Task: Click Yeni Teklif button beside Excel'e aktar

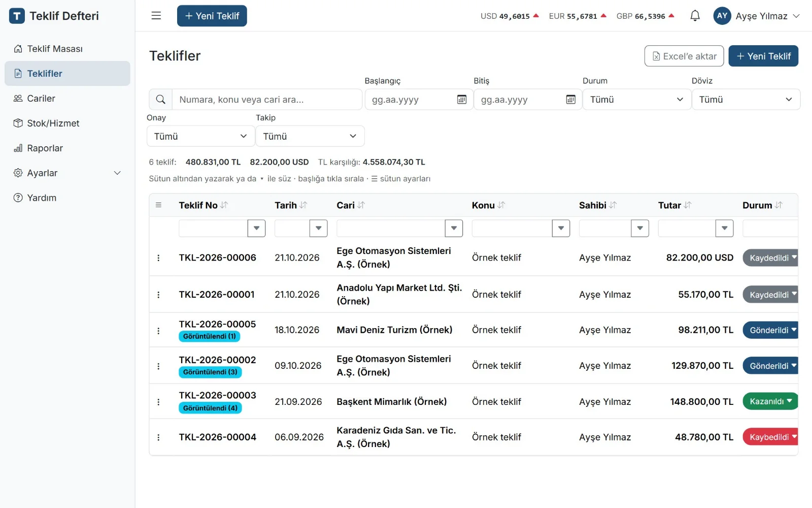Action: pyautogui.click(x=763, y=56)
